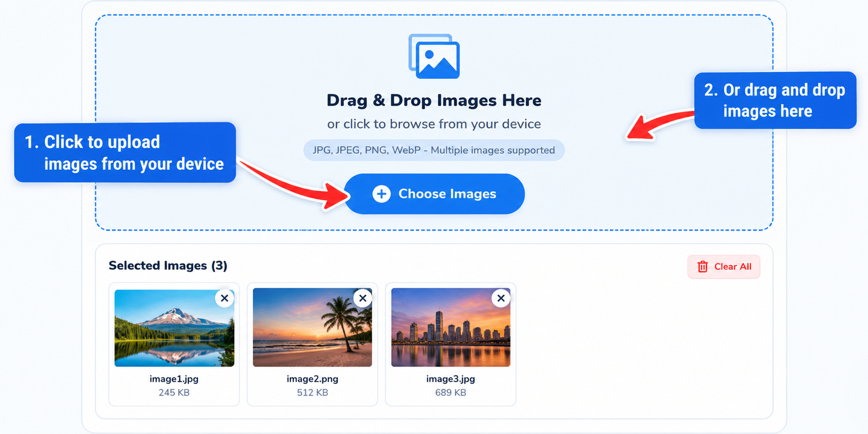Click the file name "image1.jpg"
Viewport: 868px width, 434px height.
[x=174, y=379]
